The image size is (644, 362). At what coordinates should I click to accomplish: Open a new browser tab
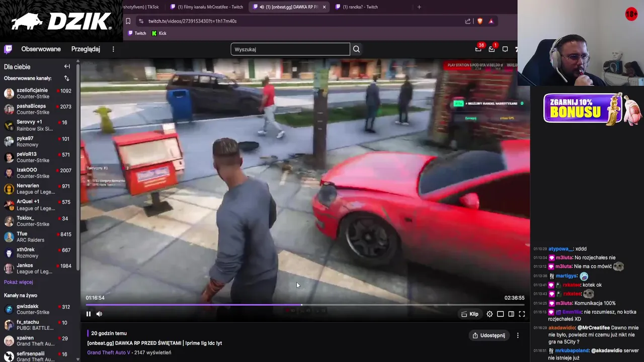point(419,7)
